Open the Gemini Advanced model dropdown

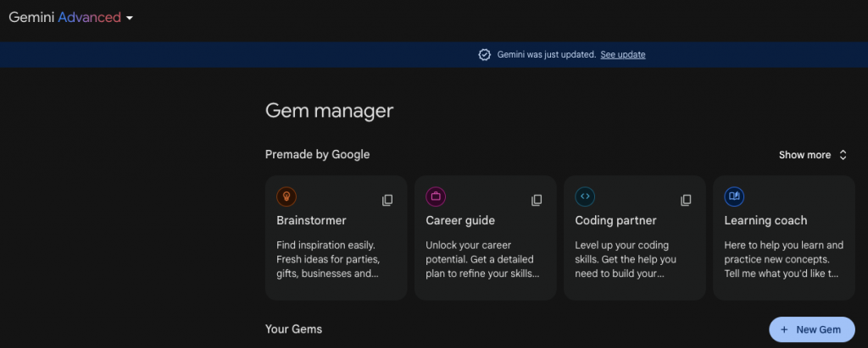71,17
